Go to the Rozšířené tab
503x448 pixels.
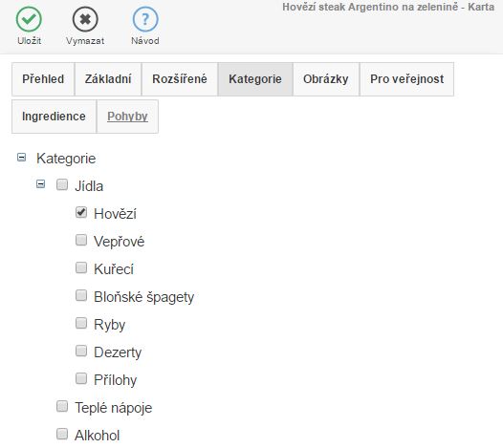pyautogui.click(x=180, y=79)
